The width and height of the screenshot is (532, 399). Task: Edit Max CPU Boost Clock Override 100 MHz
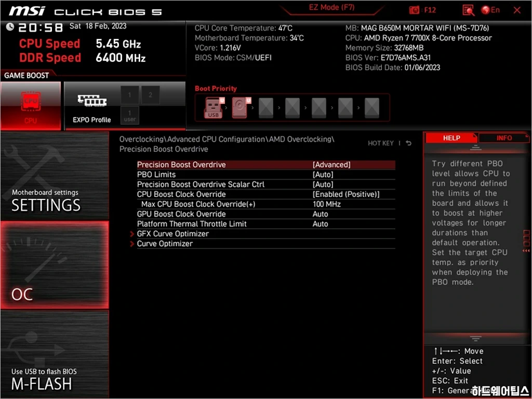[266, 204]
